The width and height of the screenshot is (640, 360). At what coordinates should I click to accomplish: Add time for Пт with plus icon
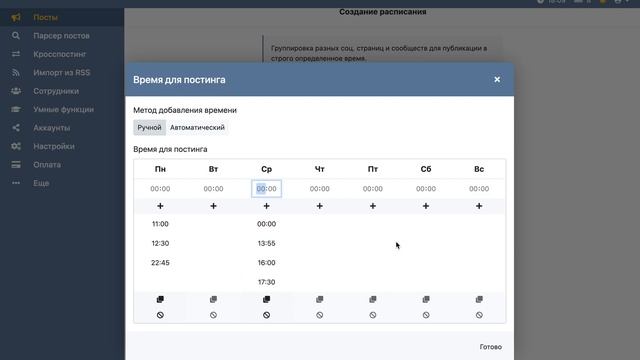coord(373,206)
